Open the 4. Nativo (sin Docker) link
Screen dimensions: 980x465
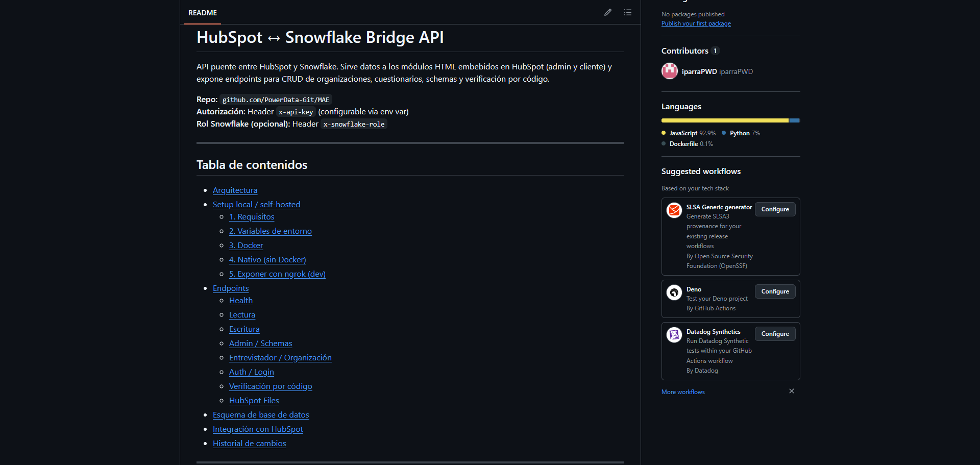click(x=267, y=259)
